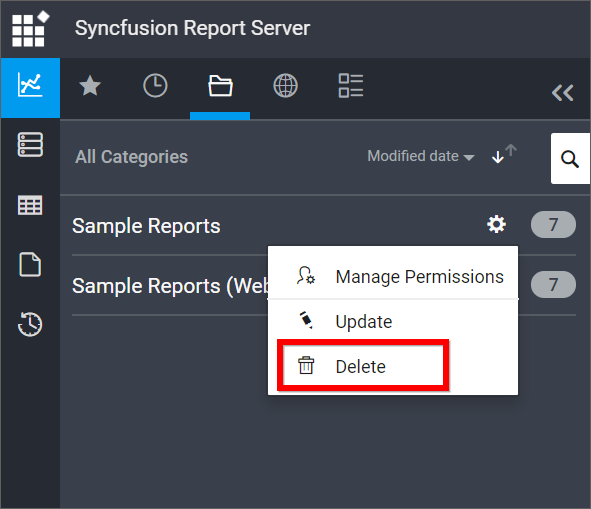Choose Update from the context menu

393,322
